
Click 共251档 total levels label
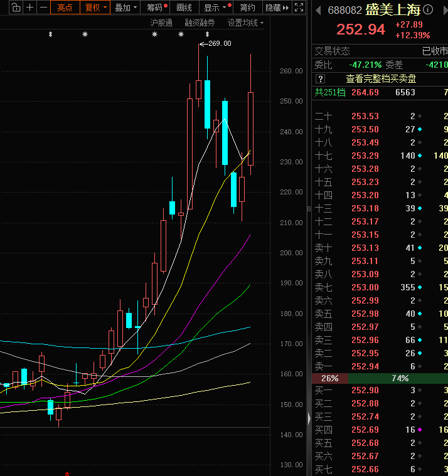click(x=330, y=92)
